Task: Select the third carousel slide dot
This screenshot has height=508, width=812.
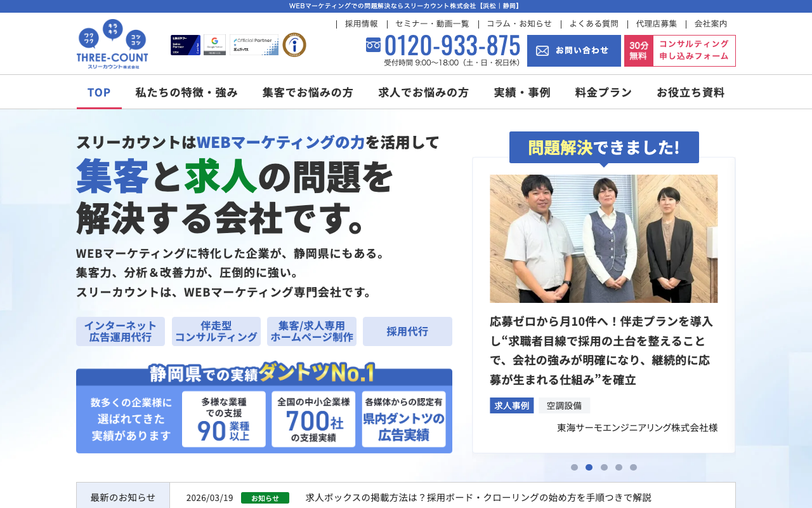Action: point(604,467)
